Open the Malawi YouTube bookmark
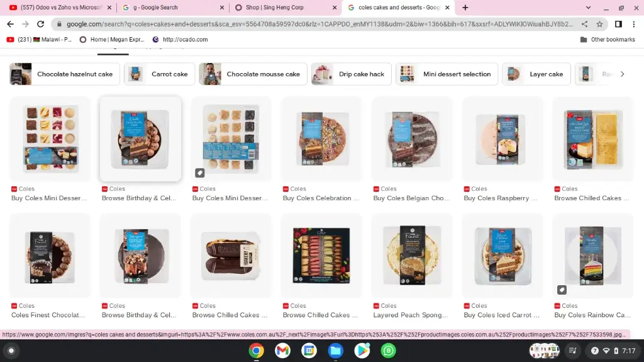Screen dimensions: 644x362 click(x=39, y=40)
